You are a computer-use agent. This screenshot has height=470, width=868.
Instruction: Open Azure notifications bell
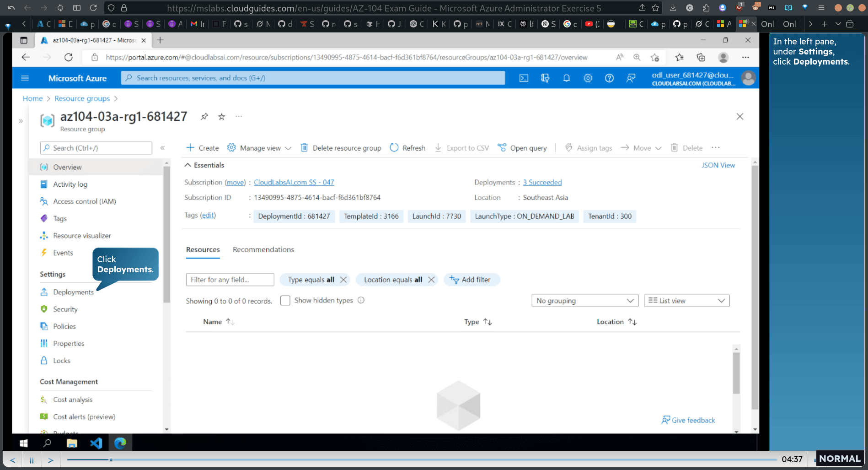pos(566,78)
